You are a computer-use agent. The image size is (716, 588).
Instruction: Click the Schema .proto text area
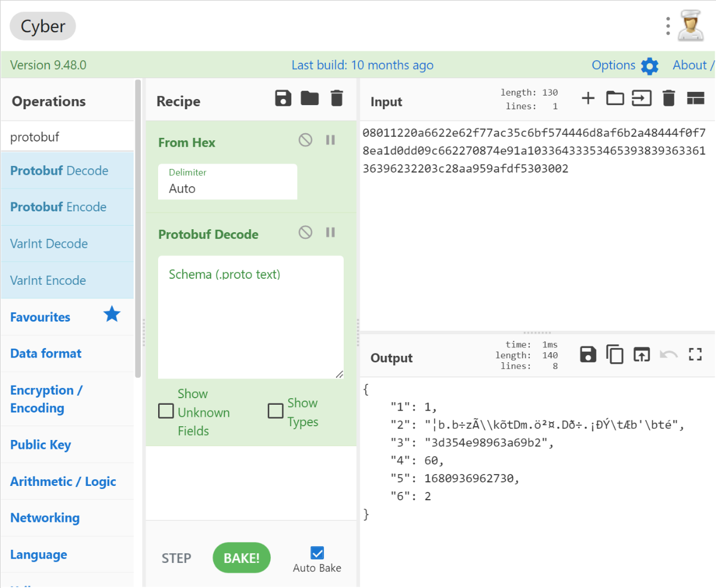tap(251, 317)
